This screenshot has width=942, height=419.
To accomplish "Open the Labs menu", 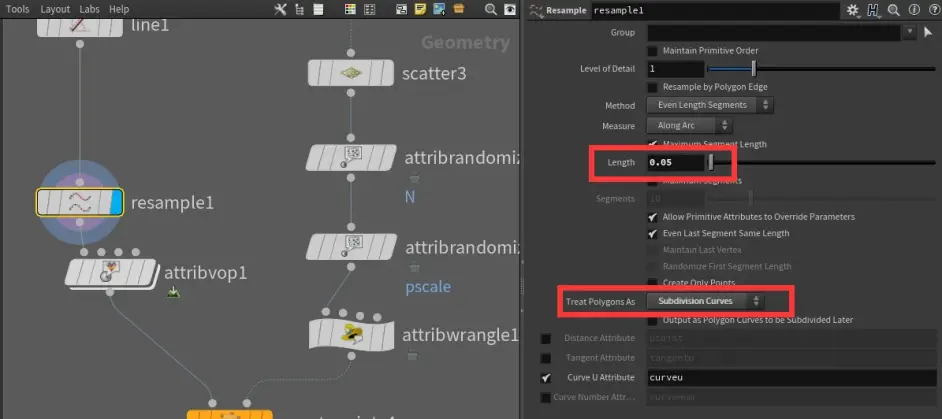I will click(90, 9).
